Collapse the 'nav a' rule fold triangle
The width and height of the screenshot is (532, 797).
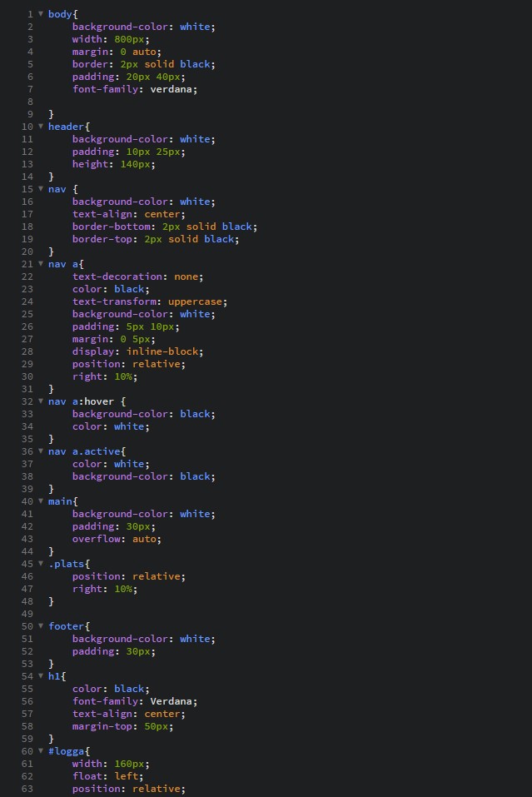coord(41,264)
